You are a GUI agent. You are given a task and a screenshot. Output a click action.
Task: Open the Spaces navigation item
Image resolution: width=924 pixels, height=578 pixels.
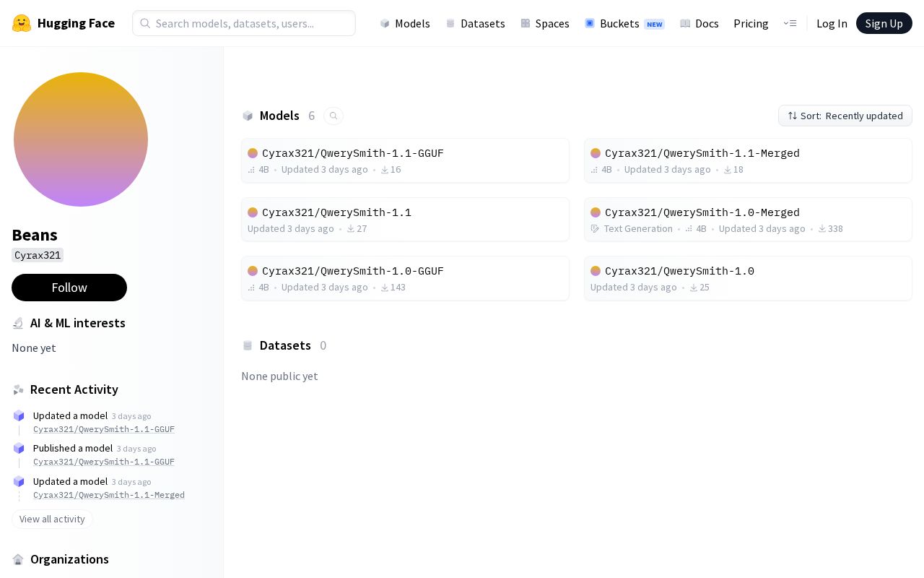click(x=545, y=23)
